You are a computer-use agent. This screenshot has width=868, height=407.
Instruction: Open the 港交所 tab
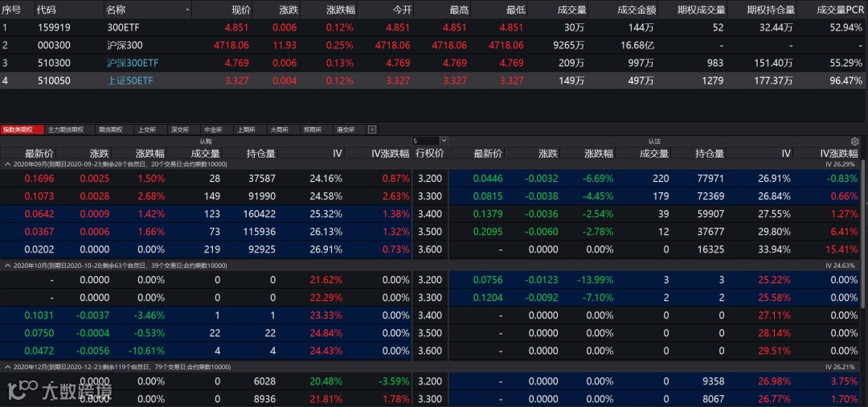tap(346, 129)
